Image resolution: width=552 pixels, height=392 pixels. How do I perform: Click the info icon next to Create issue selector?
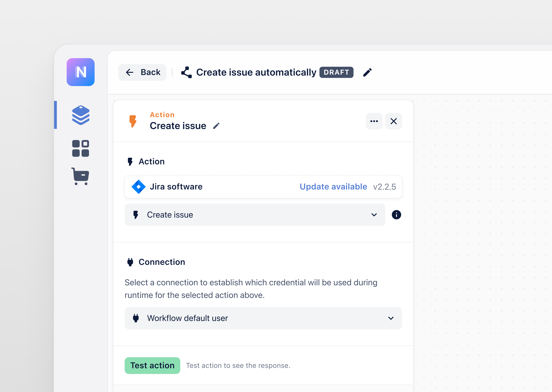coord(396,215)
